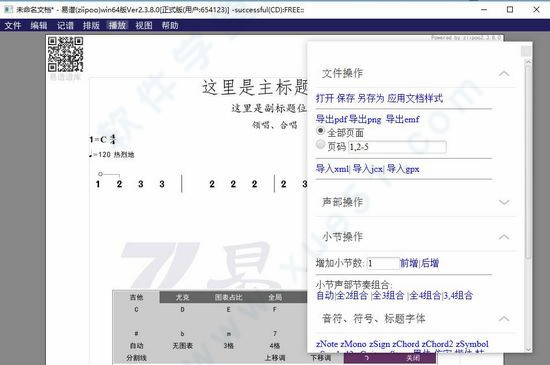Screen dimensions: 550x365
Task: Expand the 声部操作 section
Action: click(x=504, y=202)
